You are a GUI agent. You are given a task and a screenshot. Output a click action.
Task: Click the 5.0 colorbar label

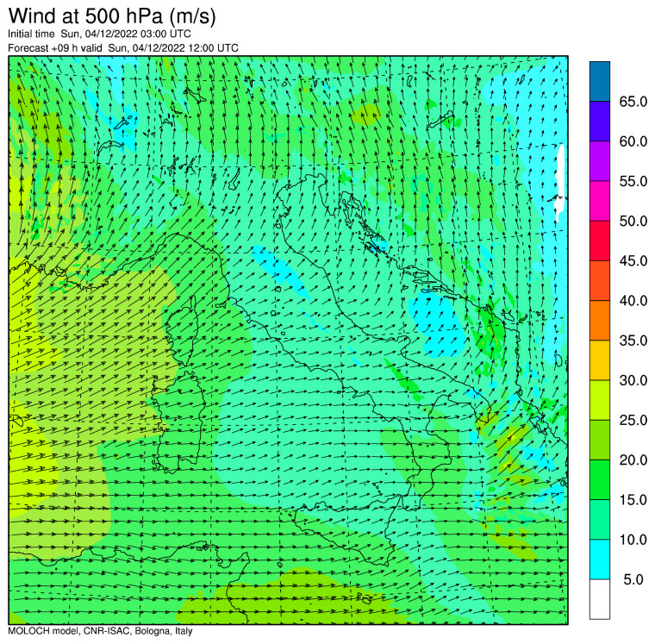click(633, 579)
